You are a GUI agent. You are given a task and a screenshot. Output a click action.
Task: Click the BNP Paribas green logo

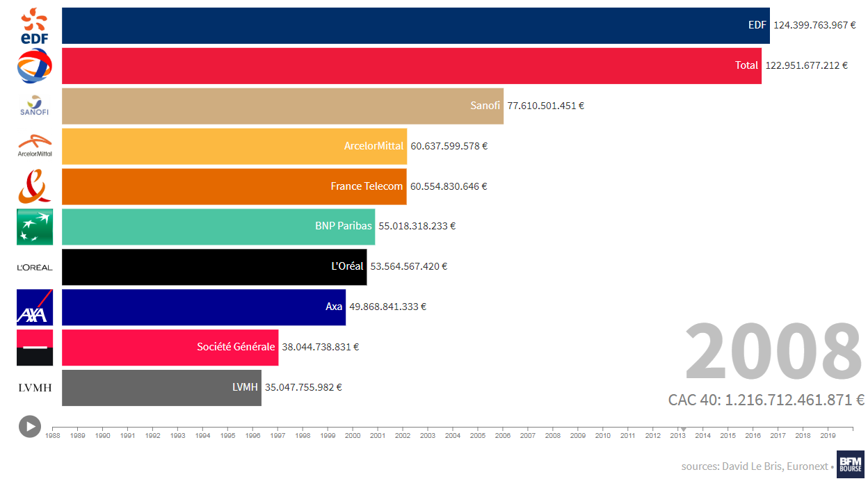pos(35,227)
